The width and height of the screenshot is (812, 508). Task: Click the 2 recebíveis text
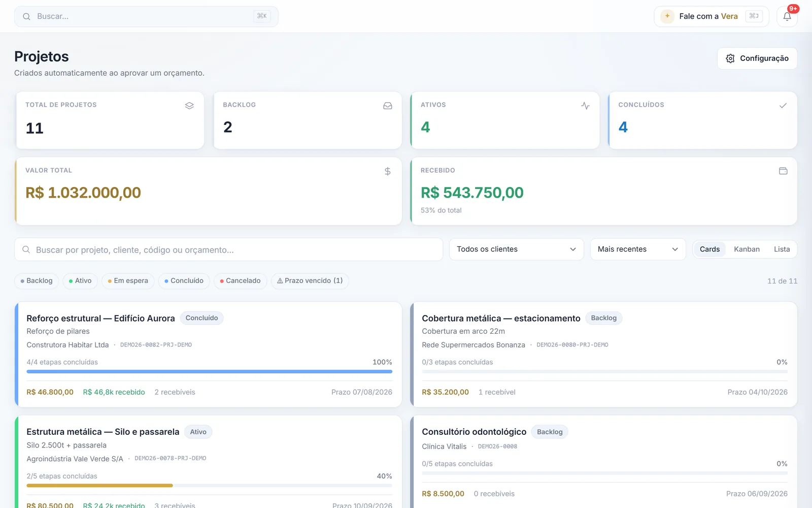pyautogui.click(x=175, y=392)
